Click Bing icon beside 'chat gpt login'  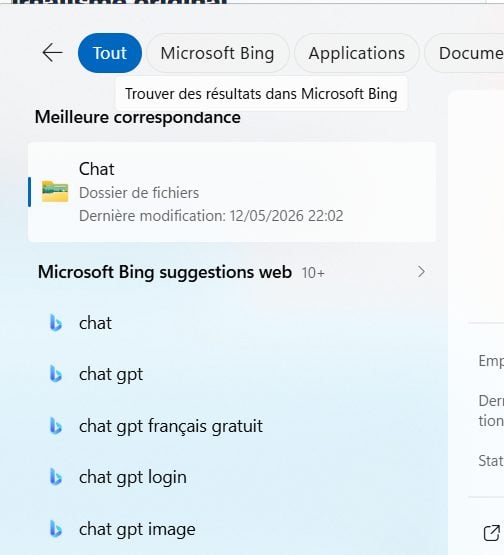click(56, 477)
